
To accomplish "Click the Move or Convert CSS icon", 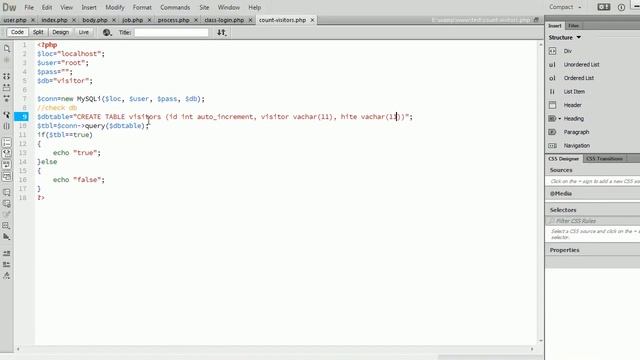I will coord(7,236).
